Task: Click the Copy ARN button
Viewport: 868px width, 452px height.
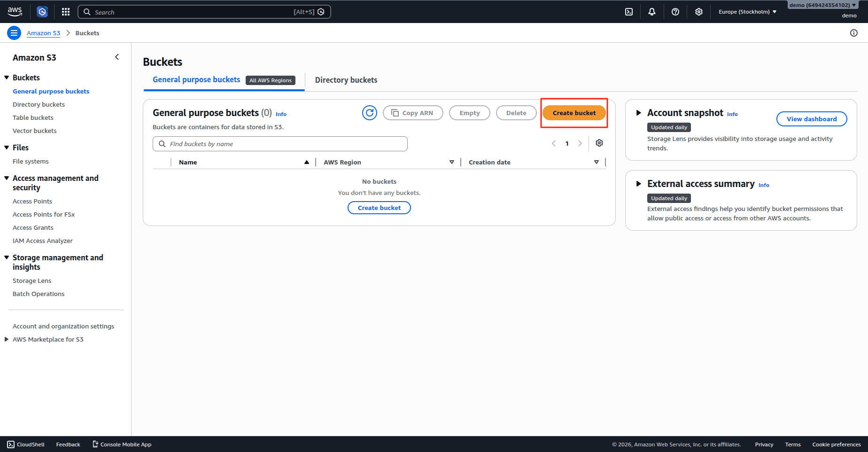Action: click(x=413, y=113)
